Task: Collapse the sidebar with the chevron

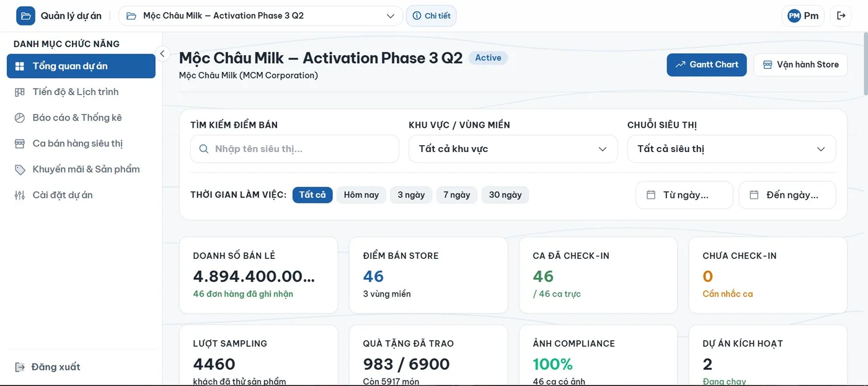Action: point(162,53)
